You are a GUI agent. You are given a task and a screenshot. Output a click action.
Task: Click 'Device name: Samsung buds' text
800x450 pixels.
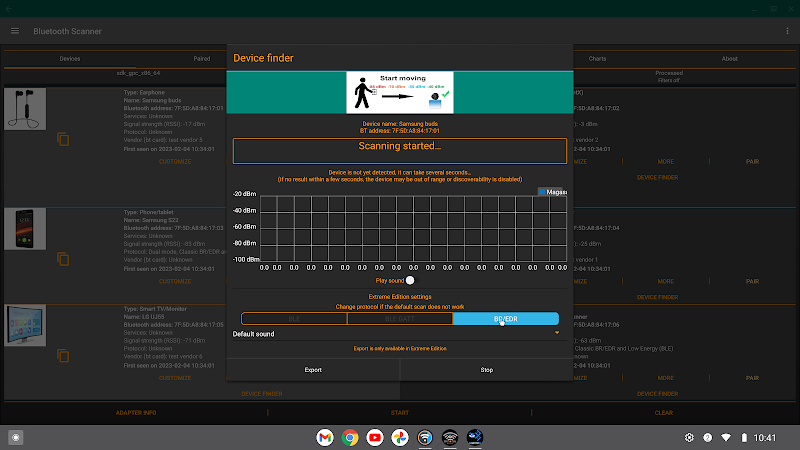pos(400,124)
